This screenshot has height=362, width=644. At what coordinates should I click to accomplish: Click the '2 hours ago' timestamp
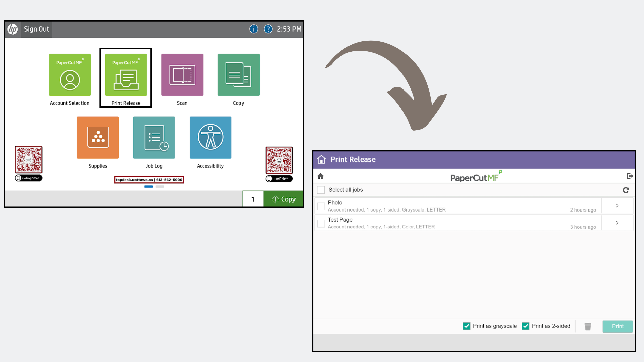coord(583,210)
